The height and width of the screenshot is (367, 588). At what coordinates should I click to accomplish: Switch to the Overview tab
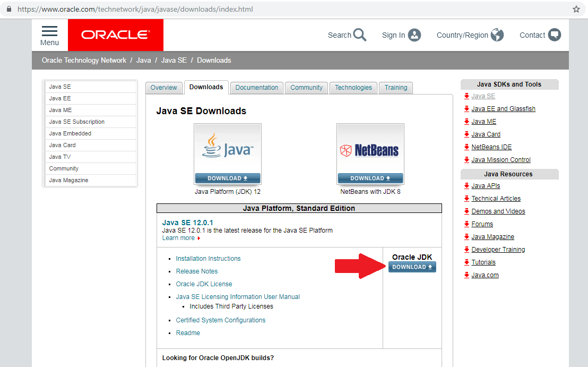(x=164, y=88)
